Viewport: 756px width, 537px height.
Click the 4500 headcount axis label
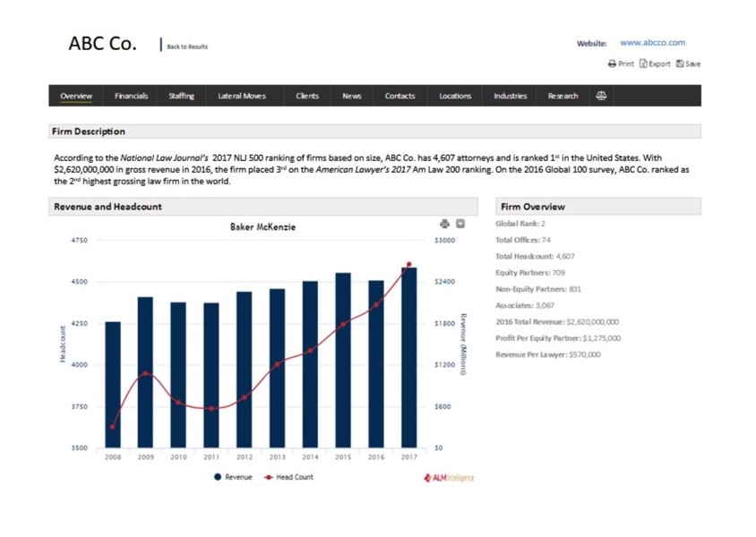pos(80,282)
